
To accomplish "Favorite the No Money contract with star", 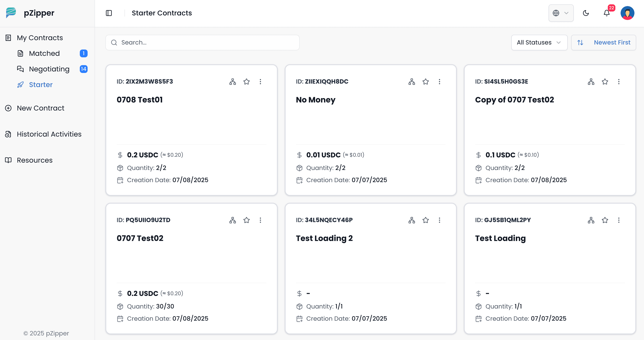I will coord(425,82).
